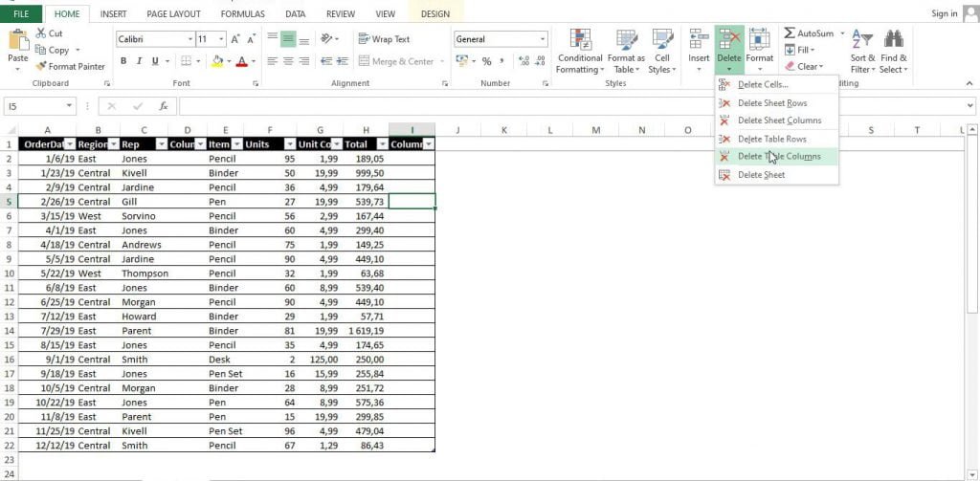Open the Calibri font name dropdown
This screenshot has width=980, height=481.
coord(190,39)
